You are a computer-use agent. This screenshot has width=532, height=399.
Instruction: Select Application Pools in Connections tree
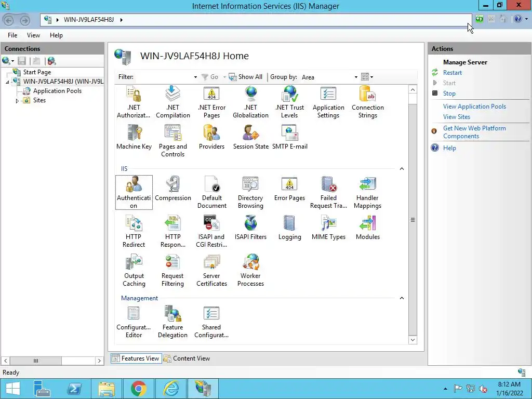(57, 91)
